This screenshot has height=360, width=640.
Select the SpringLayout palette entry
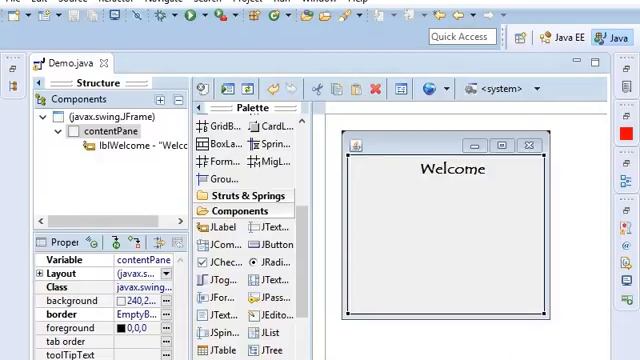269,144
